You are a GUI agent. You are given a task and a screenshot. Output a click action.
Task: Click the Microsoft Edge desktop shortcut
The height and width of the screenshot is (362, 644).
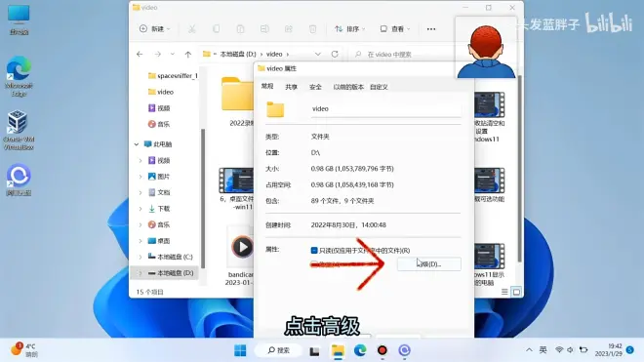[x=19, y=76]
